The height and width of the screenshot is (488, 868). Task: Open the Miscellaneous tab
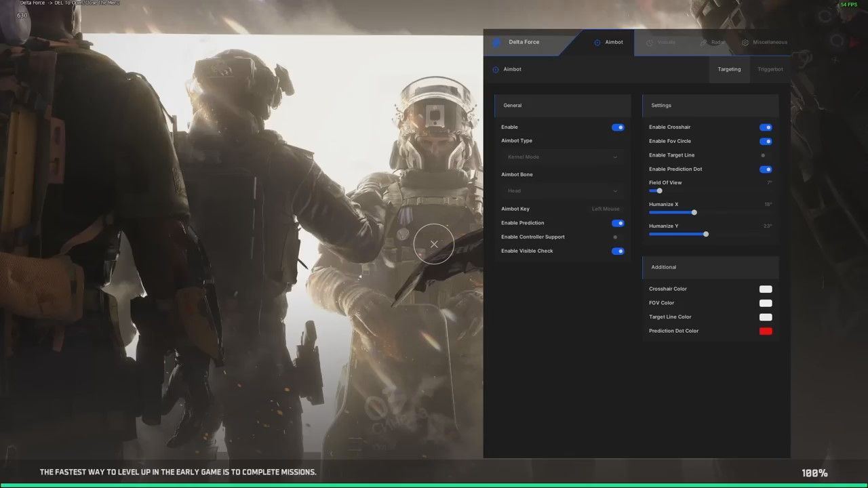[764, 42]
